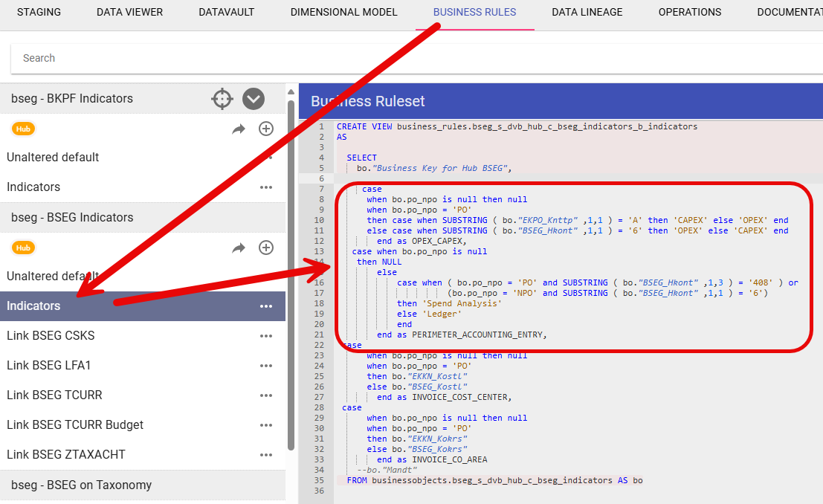Switch to the Data Lineage tab
This screenshot has height=504, width=823.
coord(587,13)
